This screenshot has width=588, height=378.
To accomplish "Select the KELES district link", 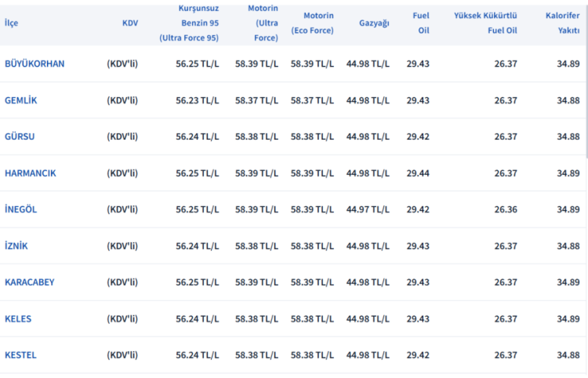I will [x=18, y=319].
